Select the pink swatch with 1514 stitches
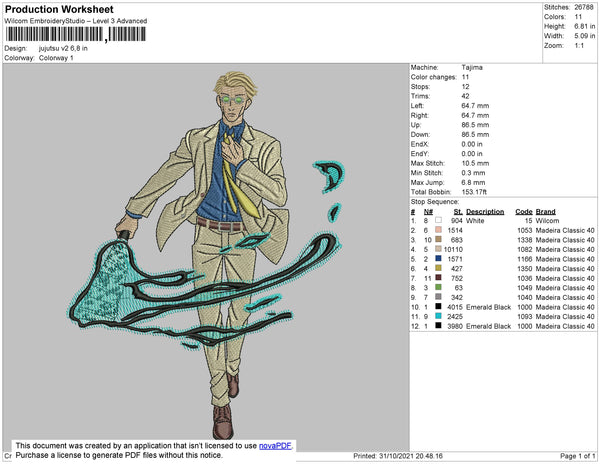Screen dimensions: 600x464 [x=439, y=230]
